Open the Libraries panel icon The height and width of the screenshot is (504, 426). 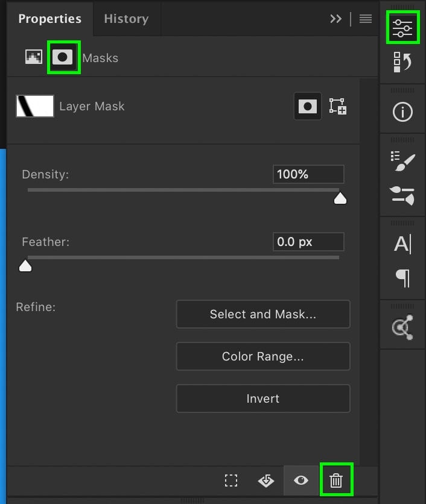pos(402,327)
